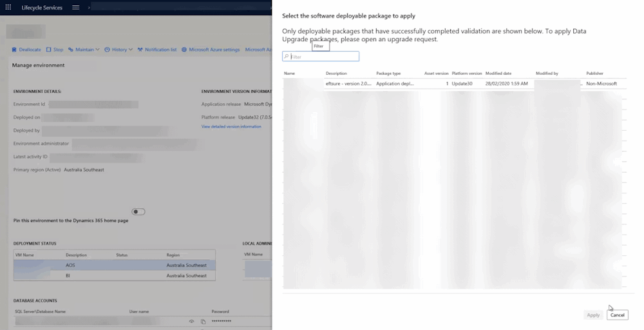Viewport: 644px width, 330px height.
Task: Click the Cancel button
Action: [618, 315]
